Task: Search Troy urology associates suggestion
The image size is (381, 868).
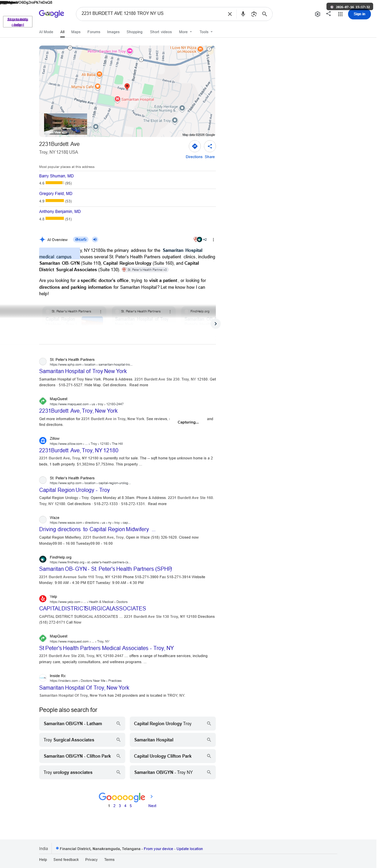Action: pos(82,772)
